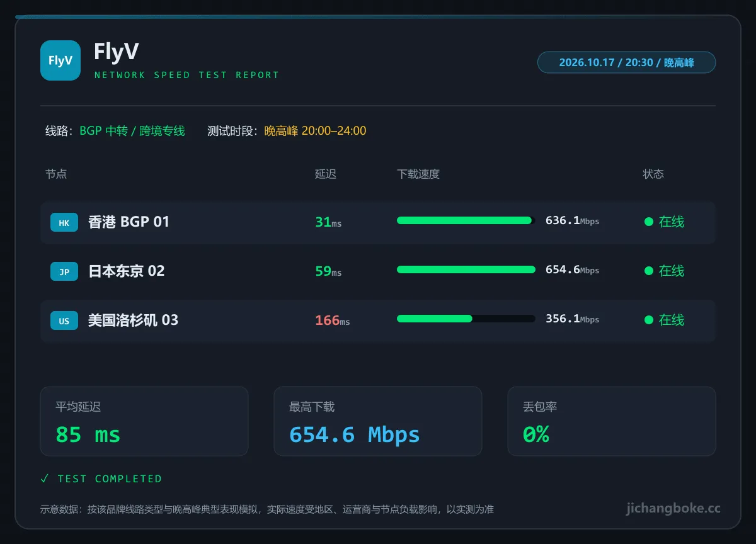Click the 31ms latency value

coord(328,222)
